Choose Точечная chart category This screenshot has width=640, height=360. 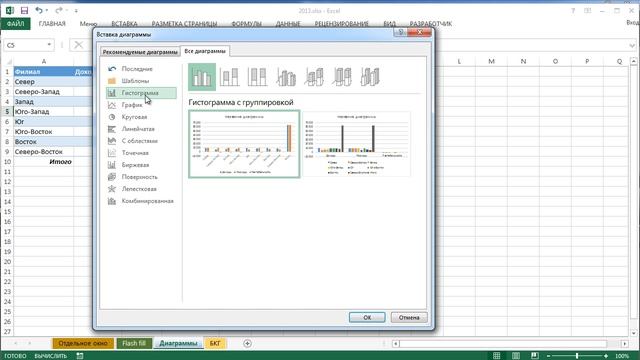141,153
